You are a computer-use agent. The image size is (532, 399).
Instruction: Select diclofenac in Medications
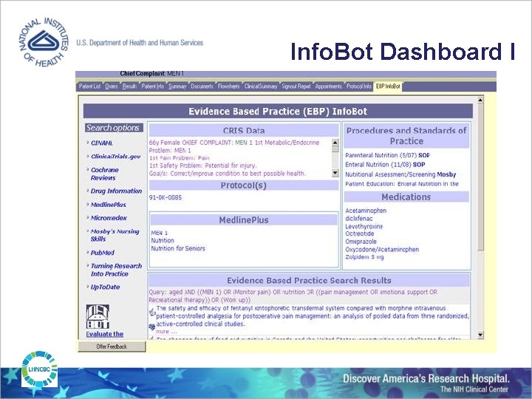click(359, 219)
